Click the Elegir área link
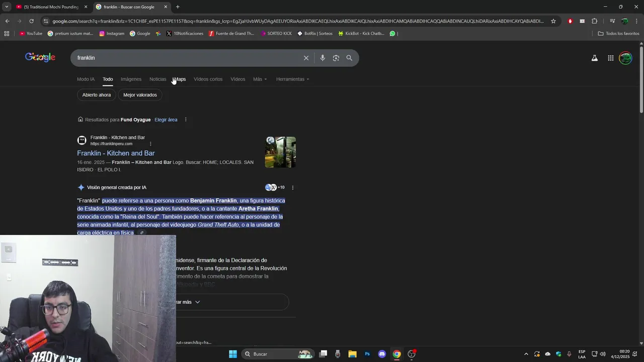 point(166,120)
